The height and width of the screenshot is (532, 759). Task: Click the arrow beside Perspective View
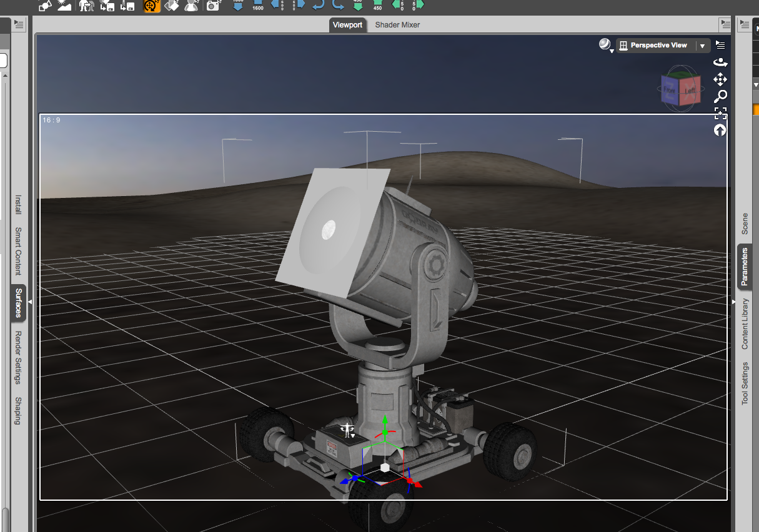click(x=703, y=46)
